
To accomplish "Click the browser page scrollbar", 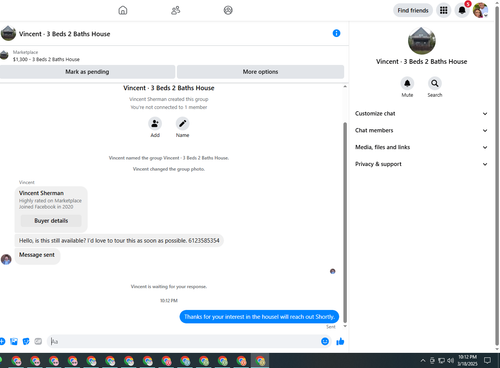I will coord(497,175).
